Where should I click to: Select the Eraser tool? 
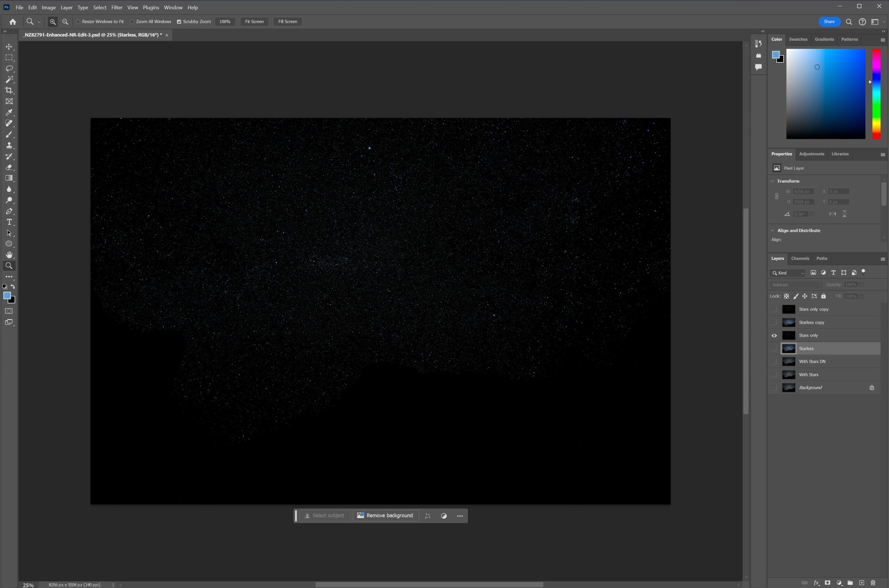coord(9,167)
